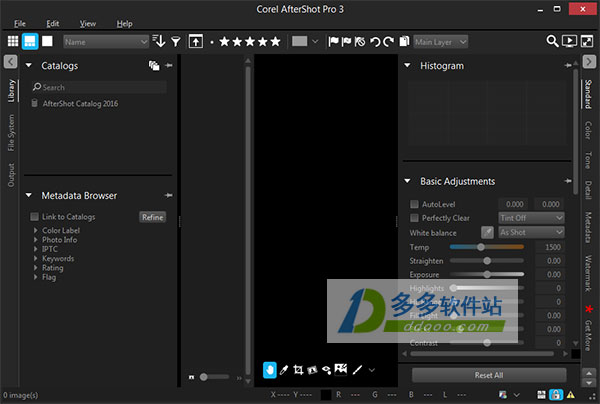Image resolution: width=600 pixels, height=404 pixels.
Task: Click the filter funnel icon
Action: coord(176,42)
